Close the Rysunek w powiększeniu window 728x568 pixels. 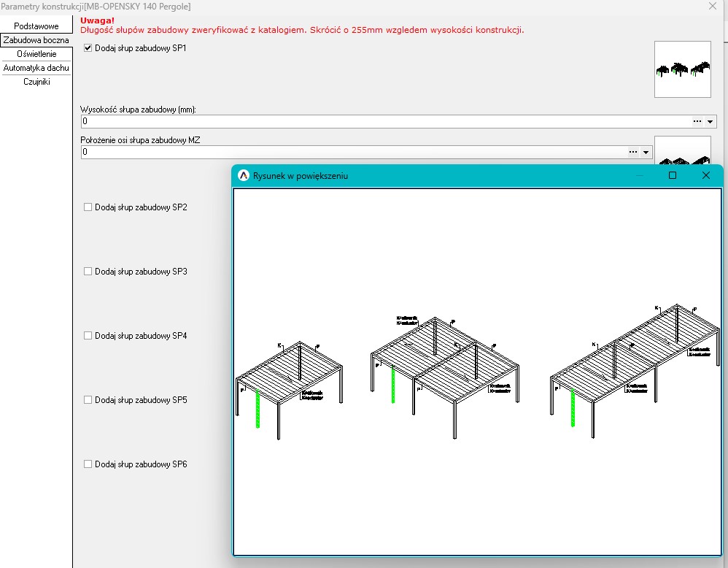pos(705,175)
